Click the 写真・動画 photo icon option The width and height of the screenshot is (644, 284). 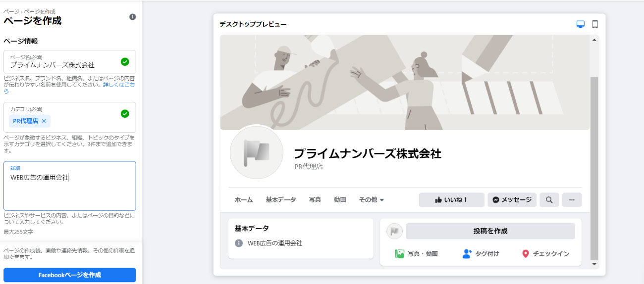(416, 254)
